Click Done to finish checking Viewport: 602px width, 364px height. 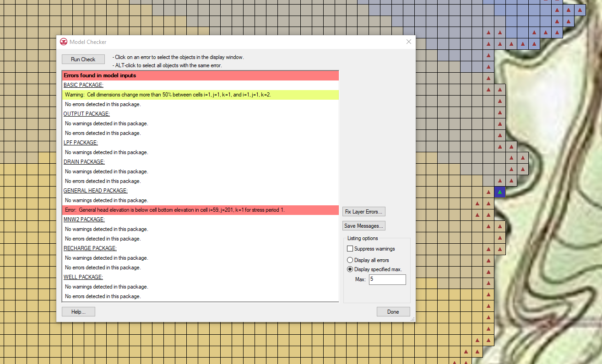(393, 312)
